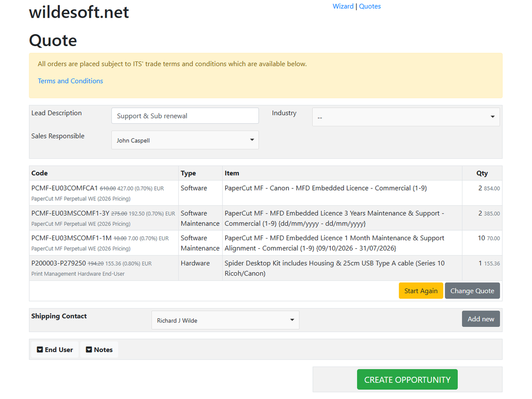Image resolution: width=532 pixels, height=399 pixels.
Task: Click the Quote page heading
Action: point(53,40)
